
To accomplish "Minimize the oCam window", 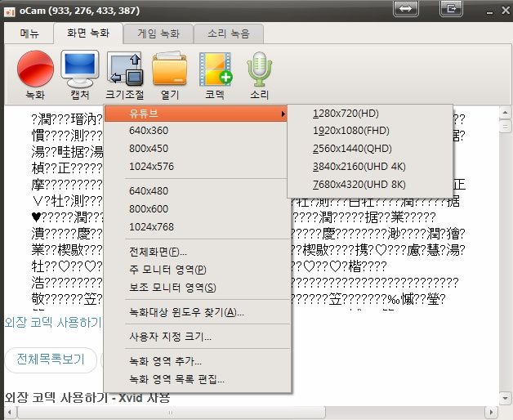I will 489,11.
